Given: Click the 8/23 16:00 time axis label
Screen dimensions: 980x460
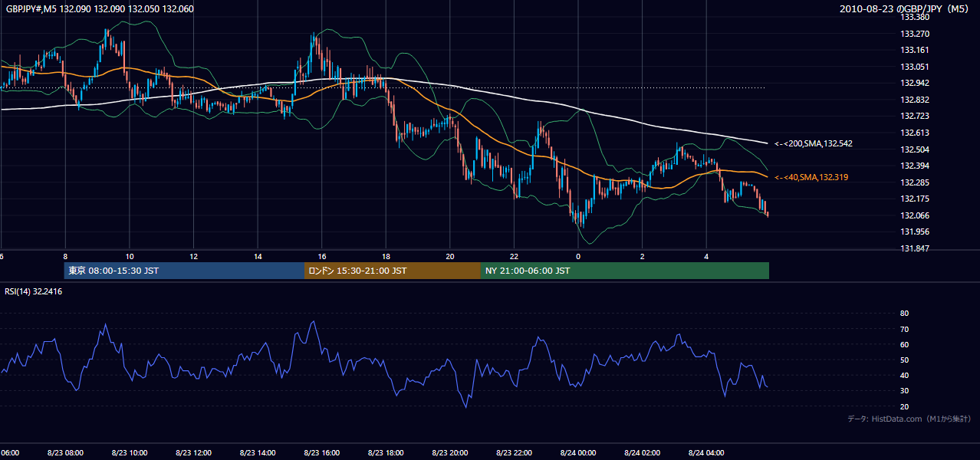Looking at the screenshot, I should pos(322,453).
